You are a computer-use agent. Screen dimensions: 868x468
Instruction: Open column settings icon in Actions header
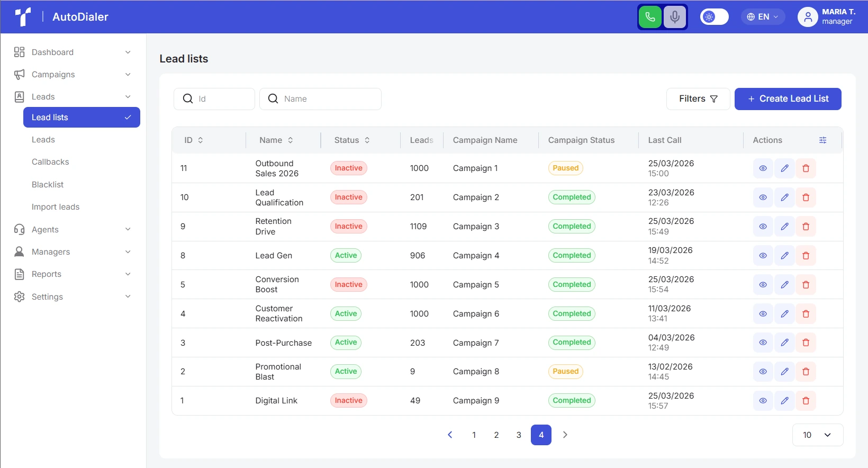pyautogui.click(x=822, y=140)
